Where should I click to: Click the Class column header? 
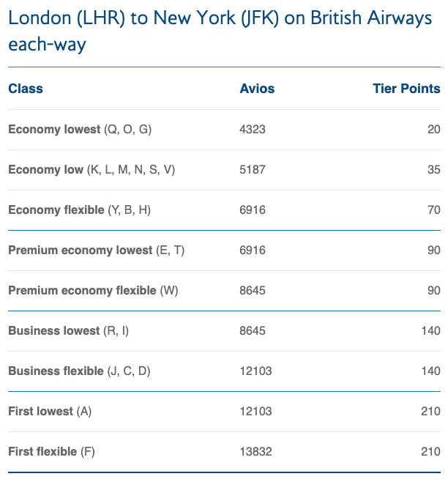coord(26,89)
